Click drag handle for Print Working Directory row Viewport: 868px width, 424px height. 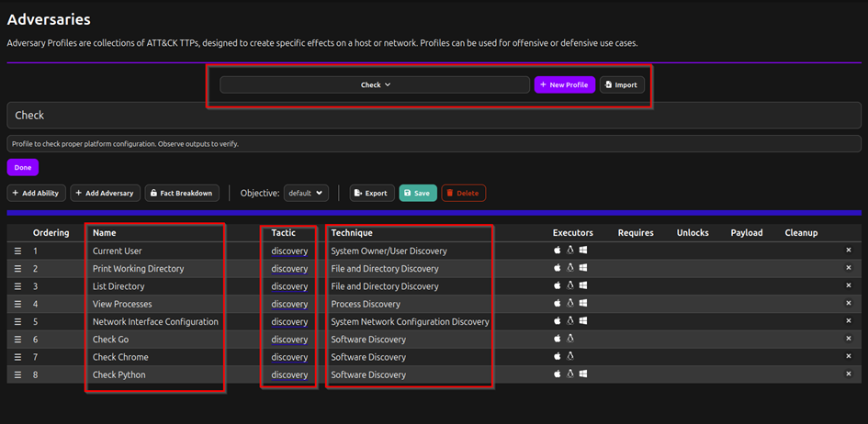17,269
